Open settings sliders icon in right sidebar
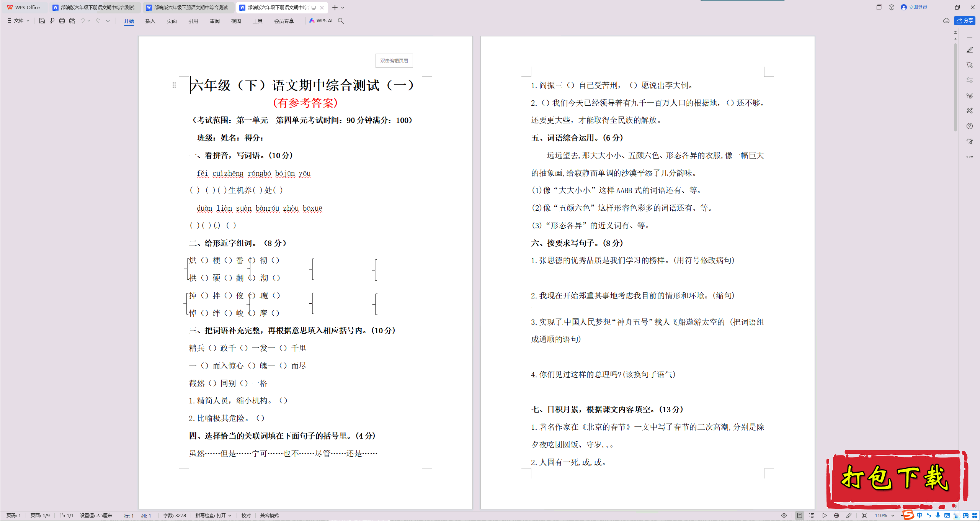Screen dimensions: 980x521 point(970,80)
